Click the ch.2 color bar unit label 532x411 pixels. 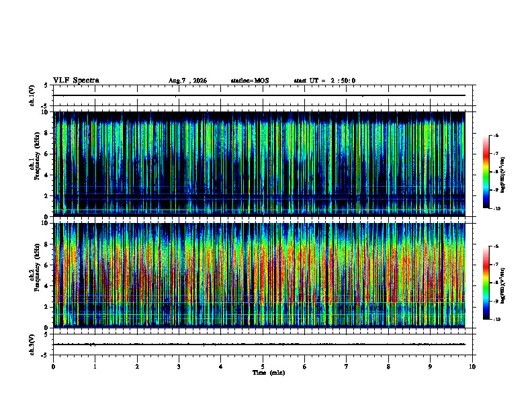[x=503, y=285]
